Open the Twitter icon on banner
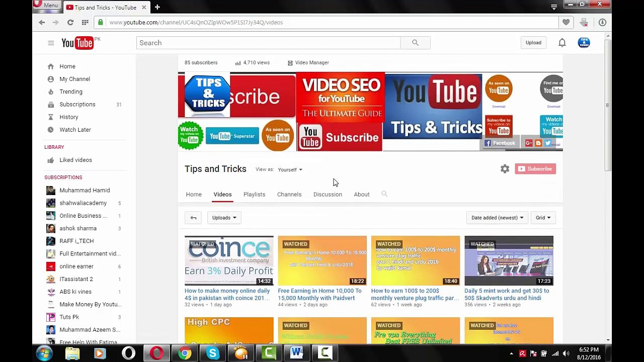The image size is (644, 362). (x=548, y=143)
